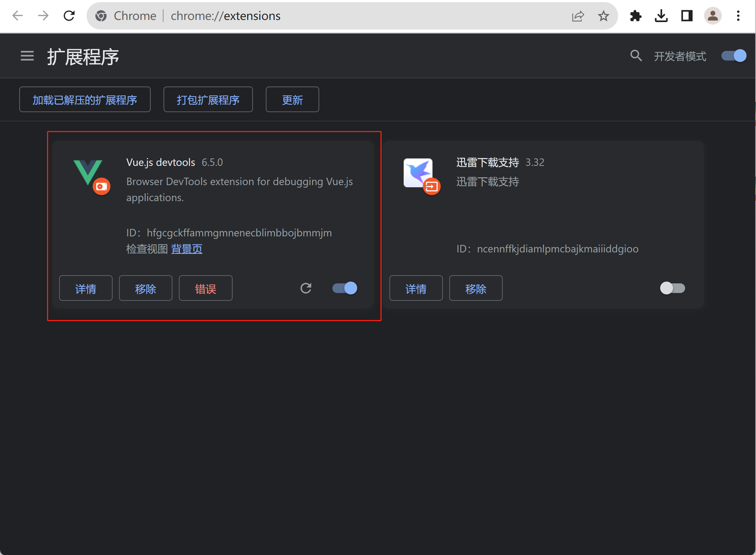Toggle the browser side panel

[x=687, y=16]
